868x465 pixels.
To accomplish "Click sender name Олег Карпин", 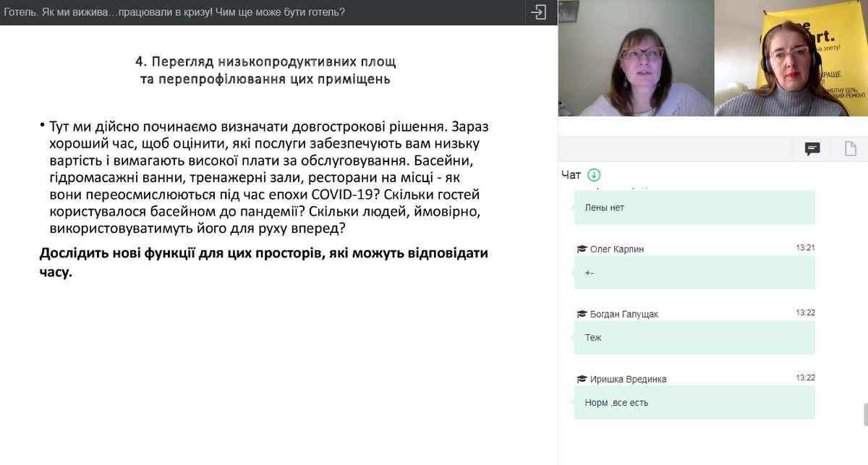I will (x=616, y=249).
